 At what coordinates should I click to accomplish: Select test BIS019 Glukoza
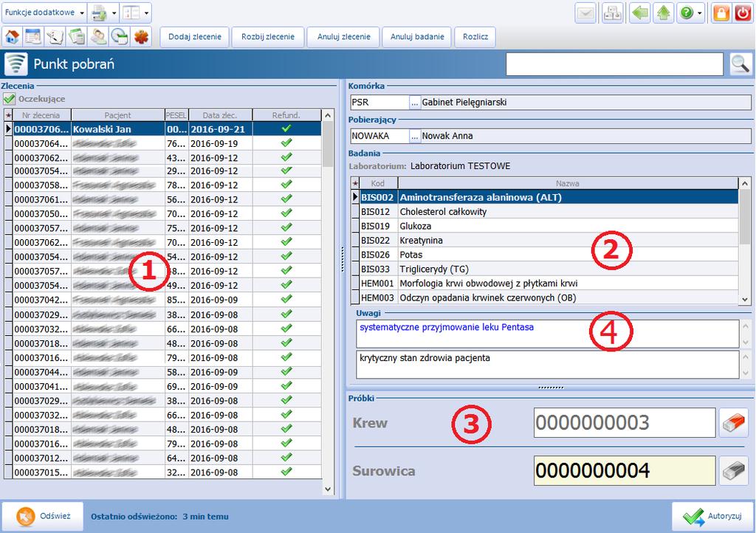click(x=546, y=226)
